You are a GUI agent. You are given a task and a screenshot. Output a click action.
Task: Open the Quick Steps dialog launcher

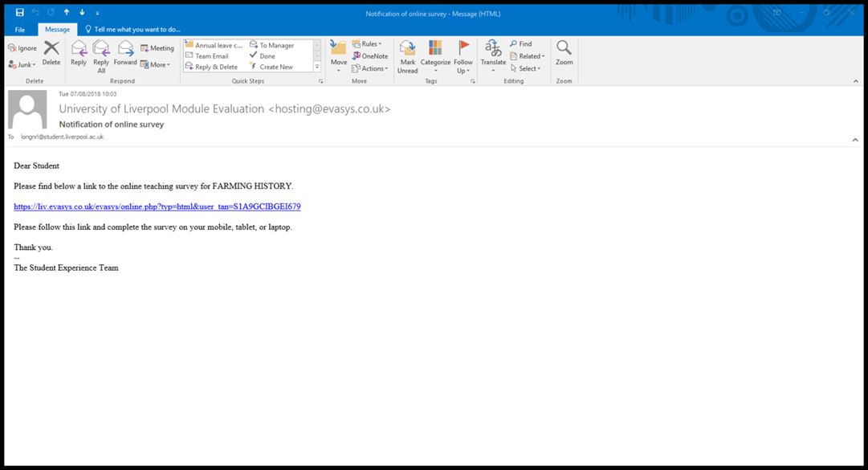pyautogui.click(x=320, y=81)
